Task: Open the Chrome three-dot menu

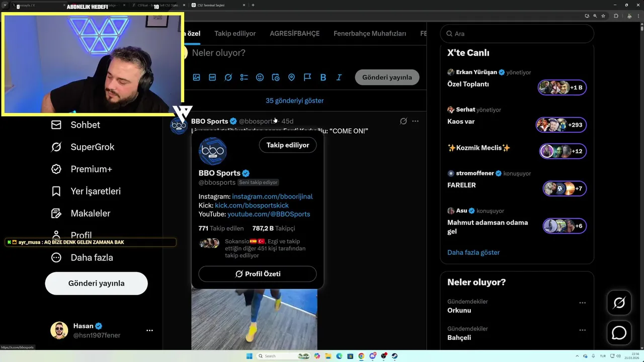Action: click(x=637, y=16)
